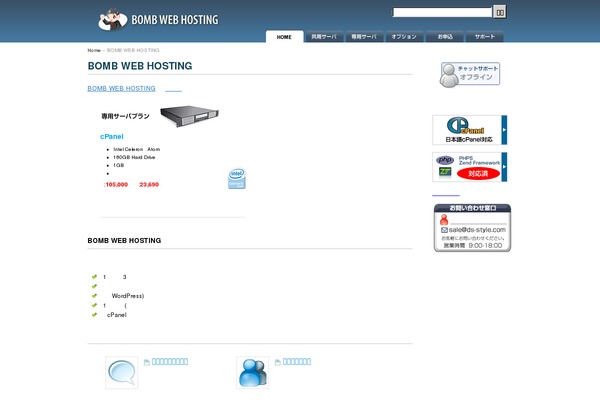The width and height of the screenshot is (600, 400).
Task: Click the blue users group icon
Action: pyautogui.click(x=253, y=372)
